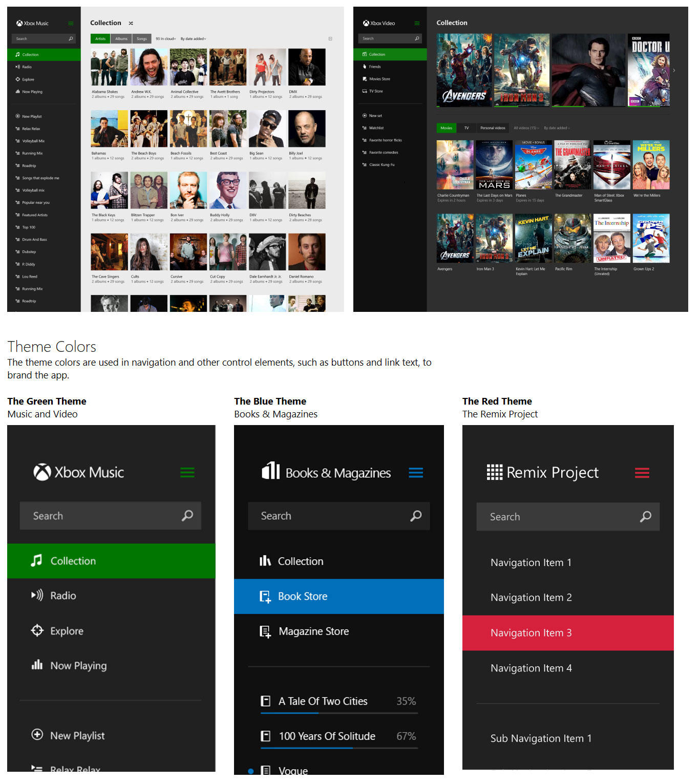Click the book icon beside A Tale Of Two Cities
Viewport: 700px width, 782px height.
pos(265,701)
